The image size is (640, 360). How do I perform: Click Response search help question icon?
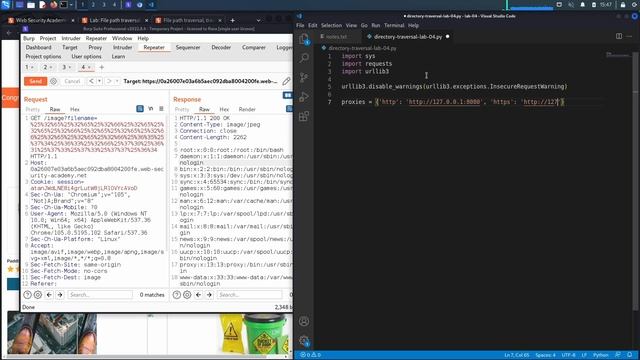pyautogui.click(x=177, y=295)
